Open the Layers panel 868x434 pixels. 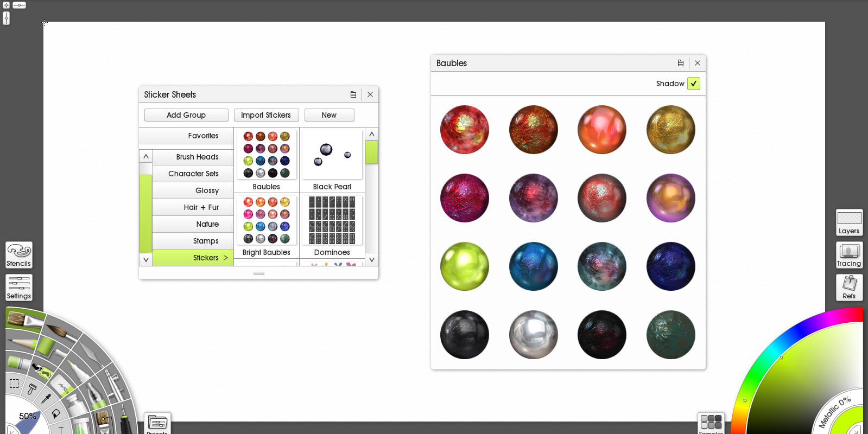click(x=849, y=222)
